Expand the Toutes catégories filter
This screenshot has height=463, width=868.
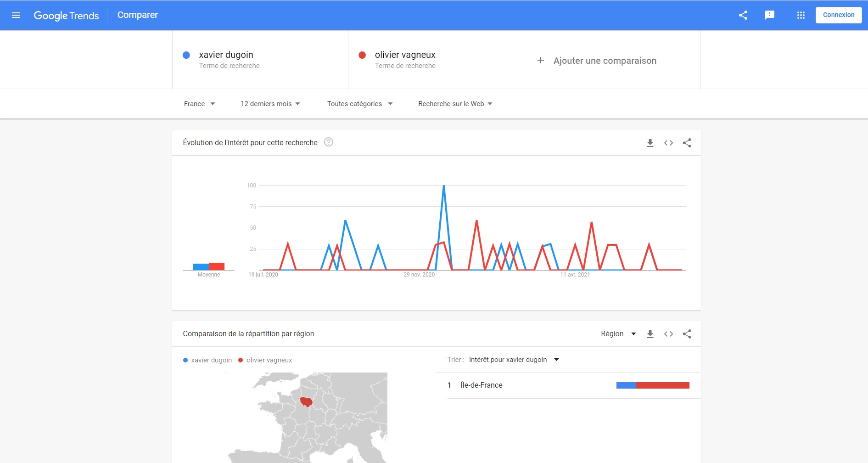tap(359, 104)
